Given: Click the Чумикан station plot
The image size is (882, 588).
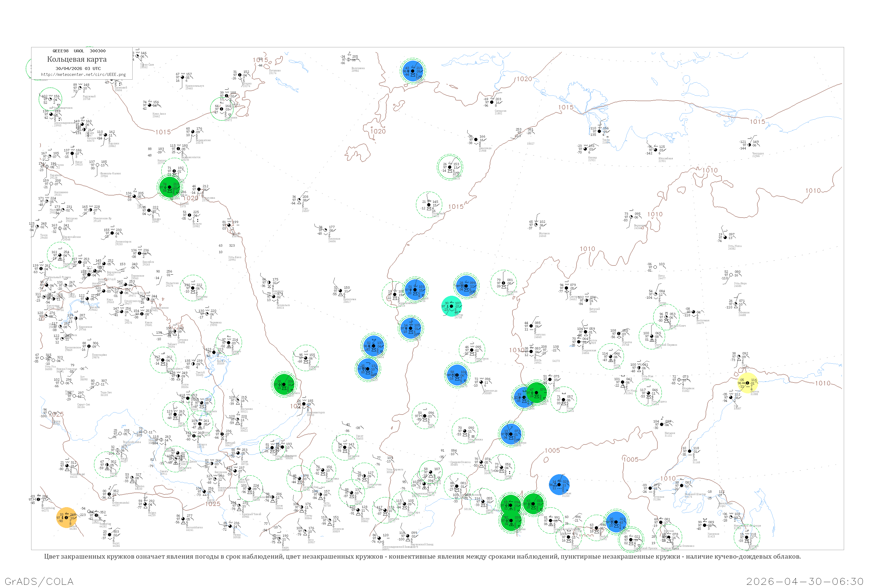Looking at the screenshot, I should tap(650, 488).
